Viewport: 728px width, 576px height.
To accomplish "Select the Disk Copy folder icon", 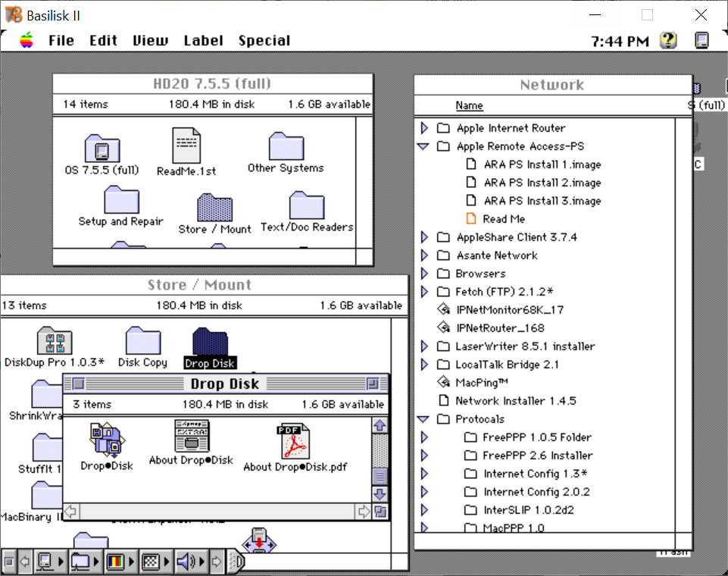I will [x=143, y=340].
